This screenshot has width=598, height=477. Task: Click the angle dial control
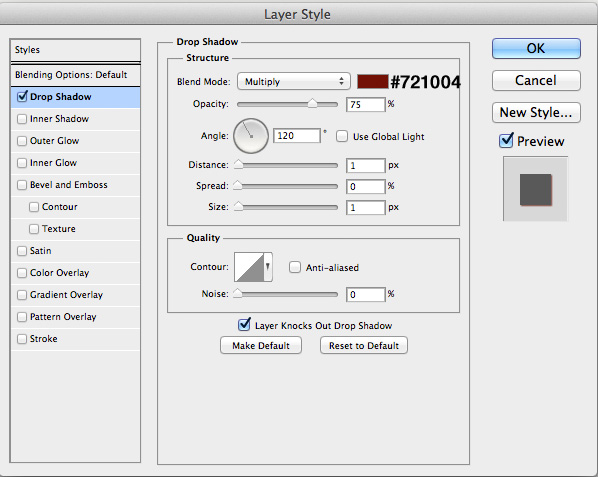(251, 136)
